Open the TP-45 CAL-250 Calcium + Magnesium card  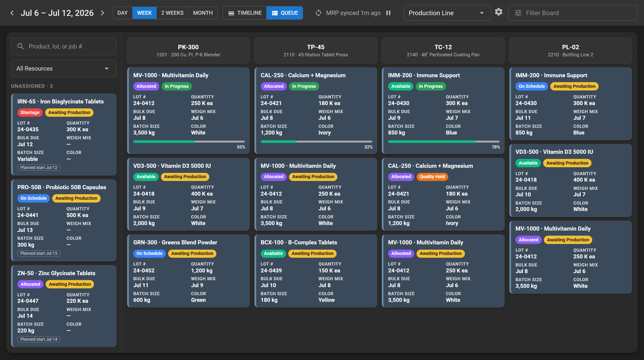[x=316, y=110]
